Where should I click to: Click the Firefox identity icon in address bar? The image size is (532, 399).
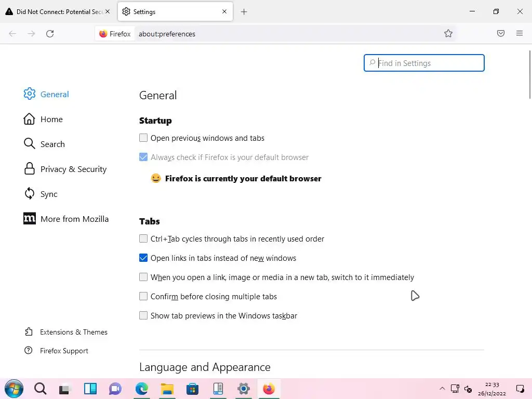(x=115, y=34)
